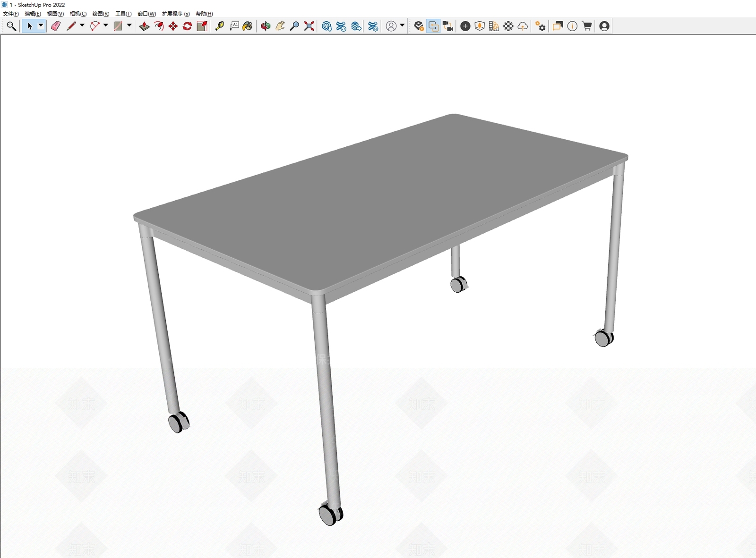Open the 扩展程序(x) menu
The height and width of the screenshot is (558, 756).
(x=176, y=14)
